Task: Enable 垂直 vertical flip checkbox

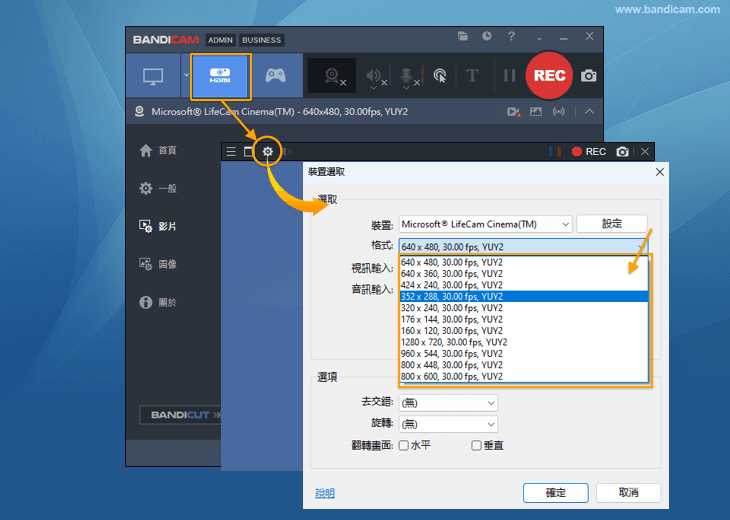Action: tap(476, 446)
